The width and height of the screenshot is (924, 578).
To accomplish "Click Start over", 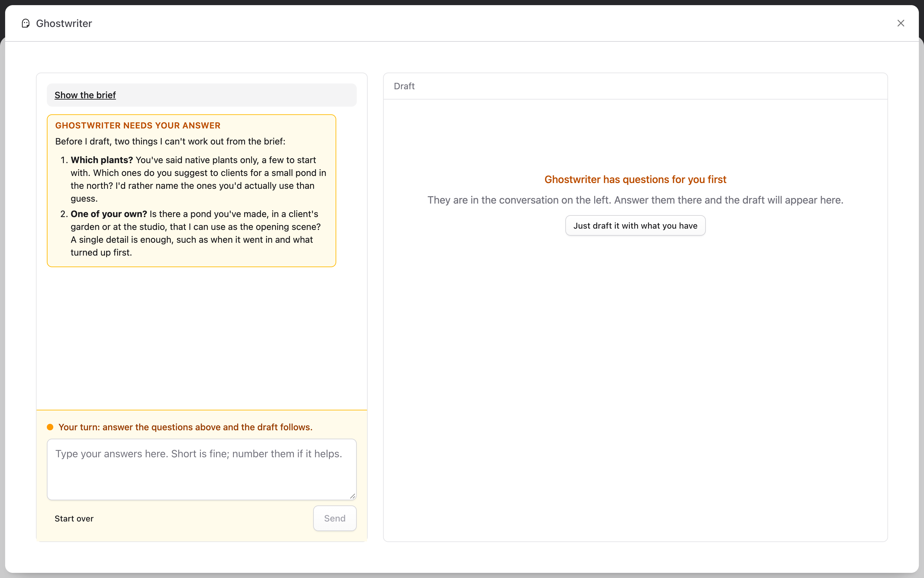I will 74,518.
